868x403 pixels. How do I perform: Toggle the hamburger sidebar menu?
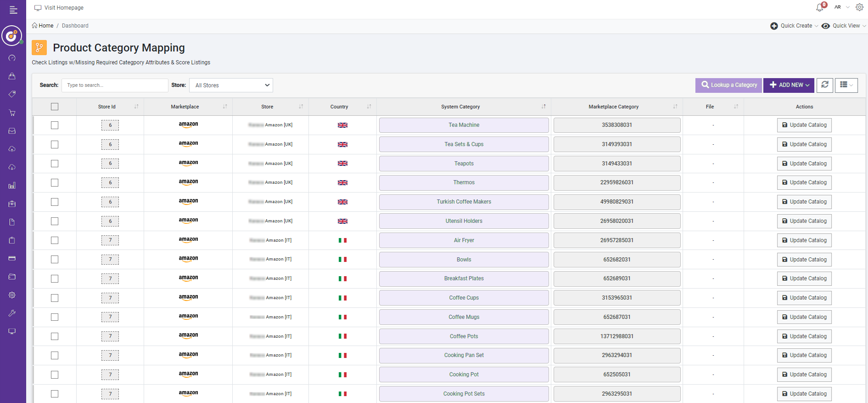[13, 10]
